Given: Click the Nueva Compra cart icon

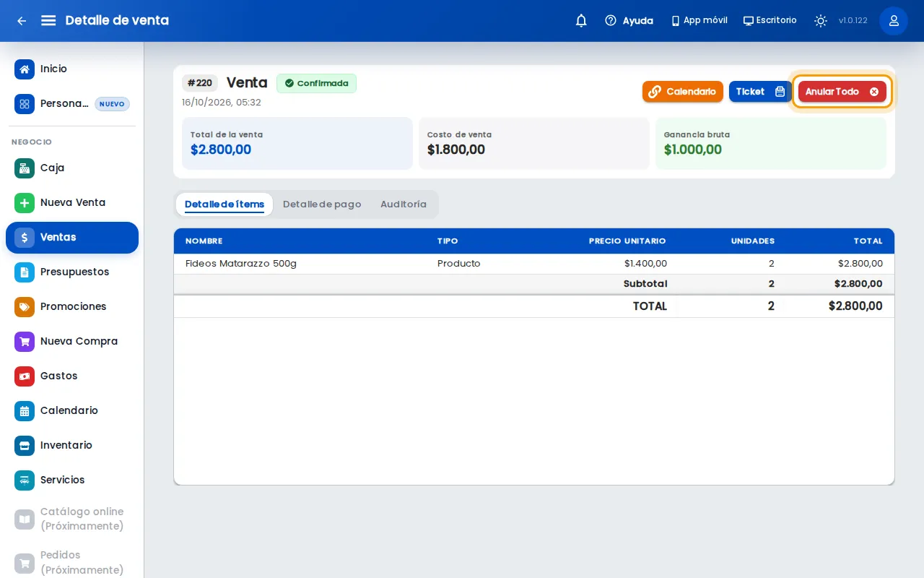Looking at the screenshot, I should (x=25, y=342).
